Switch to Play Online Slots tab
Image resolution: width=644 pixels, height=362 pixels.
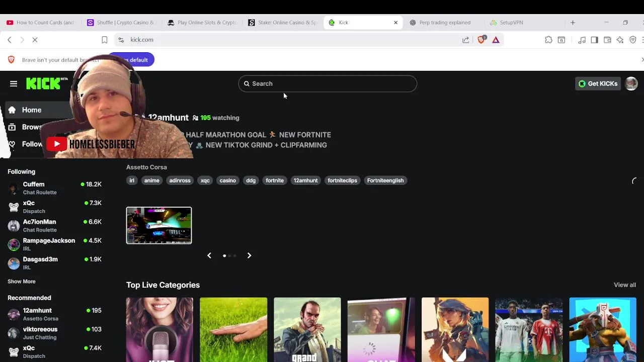202,23
